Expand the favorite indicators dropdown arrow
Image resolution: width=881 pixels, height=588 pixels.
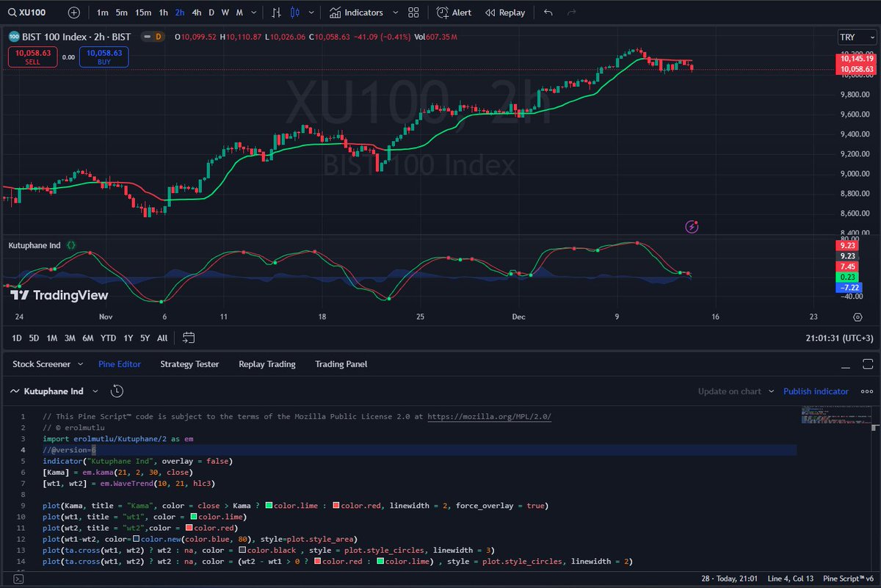pos(396,12)
